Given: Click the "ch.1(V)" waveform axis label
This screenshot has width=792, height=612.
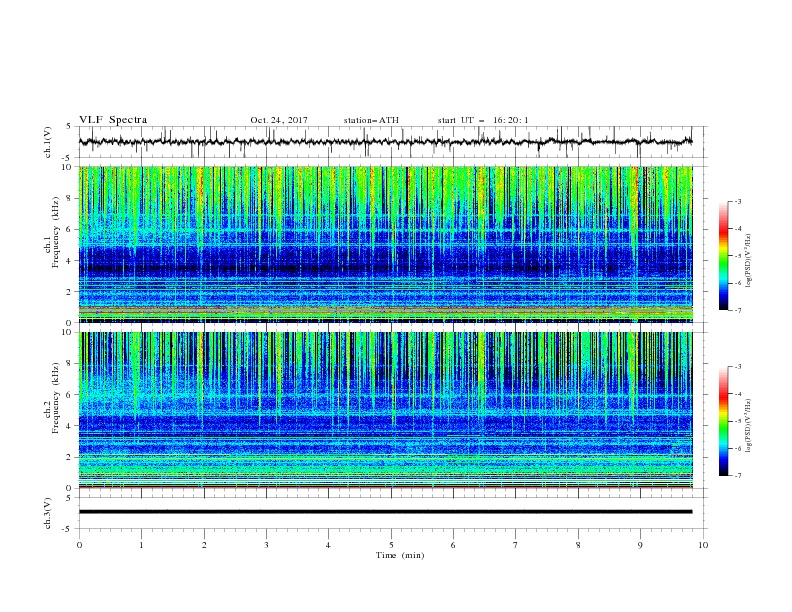Looking at the screenshot, I should (x=48, y=142).
